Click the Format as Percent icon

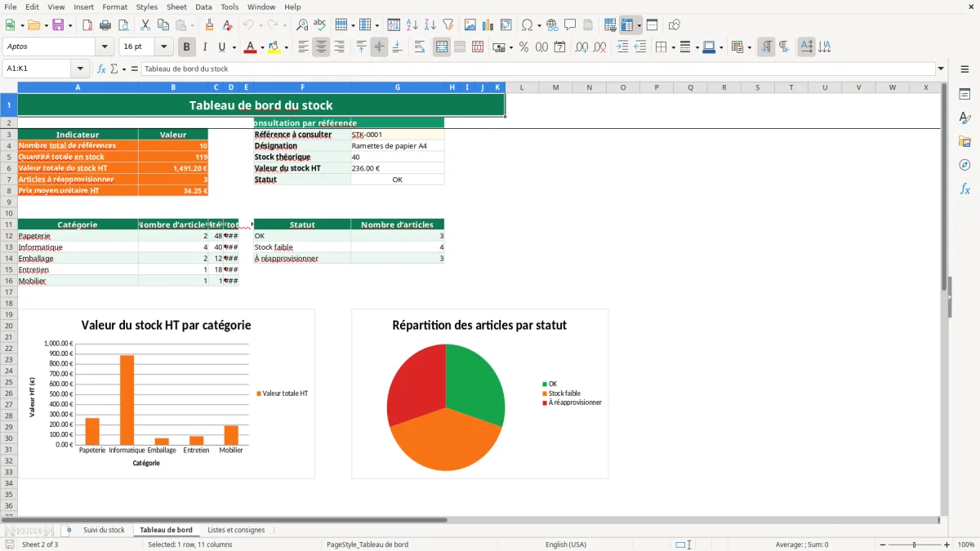(x=523, y=47)
